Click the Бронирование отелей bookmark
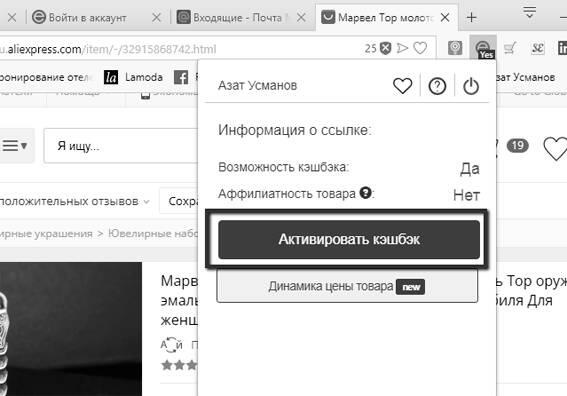This screenshot has height=396, width=567. 43,77
